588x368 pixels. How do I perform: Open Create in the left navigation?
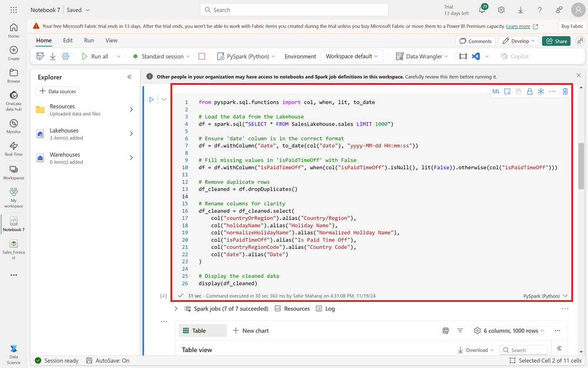[14, 53]
